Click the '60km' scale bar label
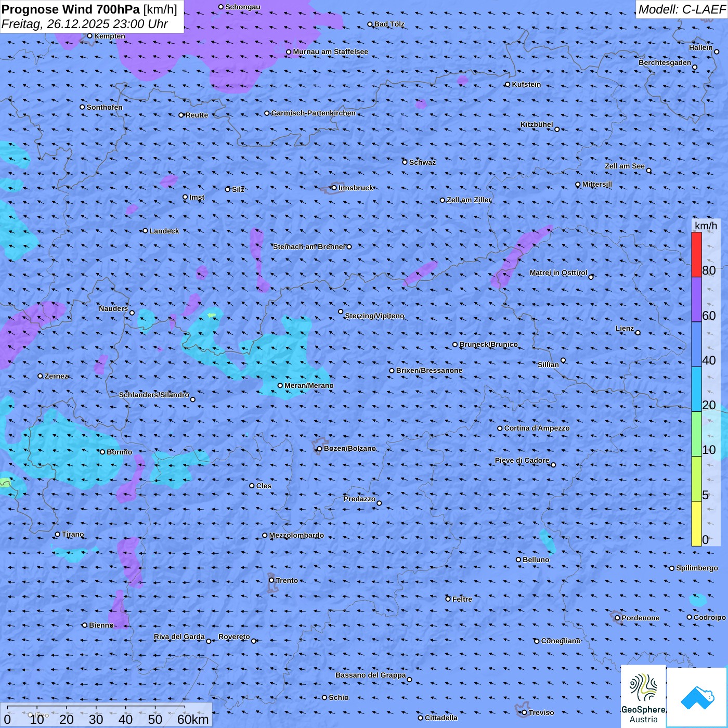The width and height of the screenshot is (728, 728). coord(193,719)
